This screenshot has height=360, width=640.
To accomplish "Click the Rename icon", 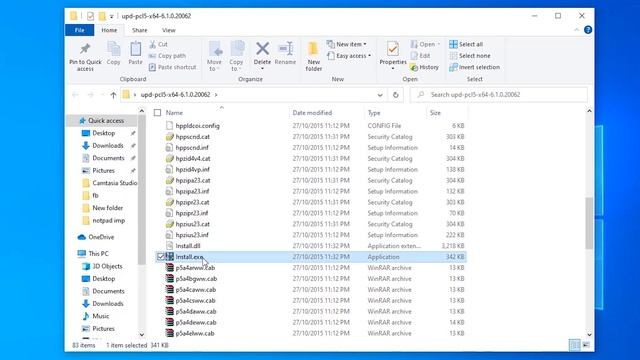I will point(285,49).
